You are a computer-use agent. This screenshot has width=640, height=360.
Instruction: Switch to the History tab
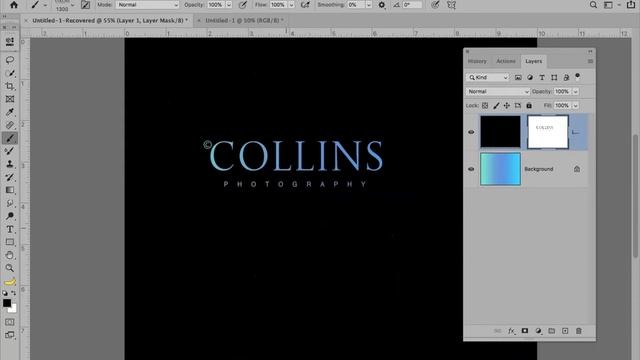(477, 61)
